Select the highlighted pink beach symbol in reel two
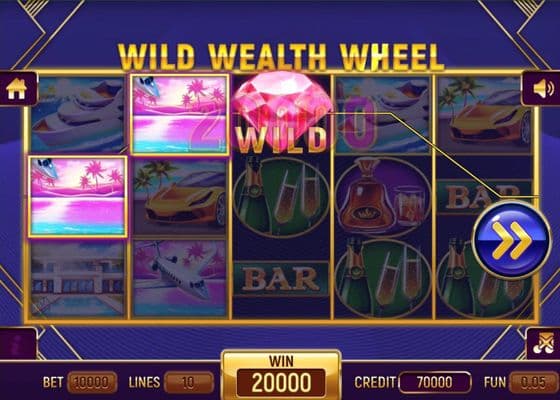The height and width of the screenshot is (400, 560). click(180, 115)
